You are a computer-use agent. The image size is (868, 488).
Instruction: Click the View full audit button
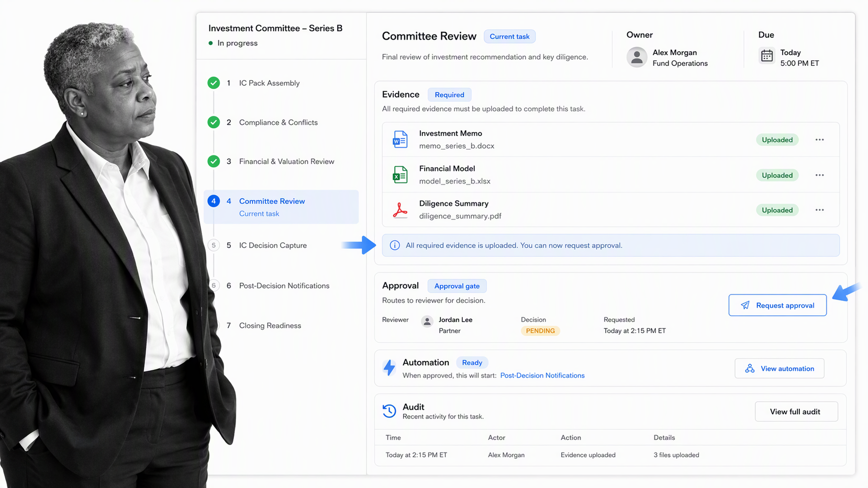tap(796, 412)
